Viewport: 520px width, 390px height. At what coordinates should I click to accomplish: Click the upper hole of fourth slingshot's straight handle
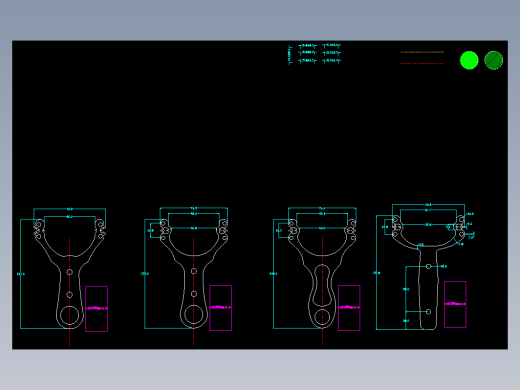[x=428, y=266]
